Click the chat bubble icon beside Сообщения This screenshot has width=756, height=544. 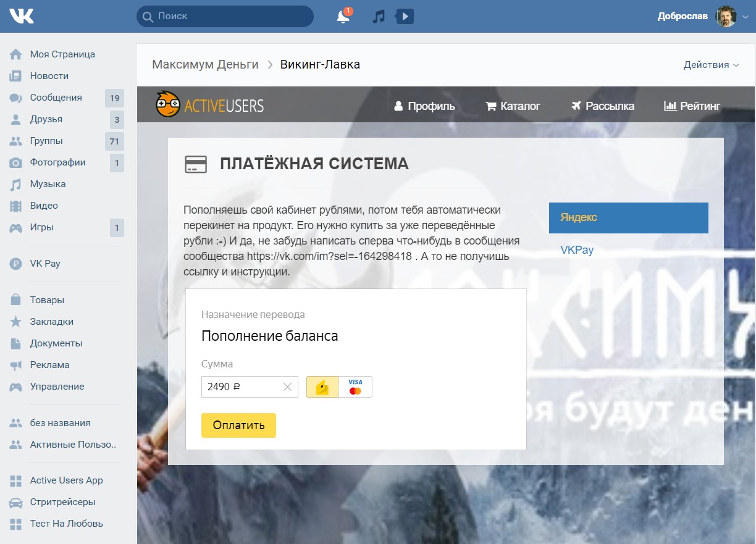coord(16,98)
